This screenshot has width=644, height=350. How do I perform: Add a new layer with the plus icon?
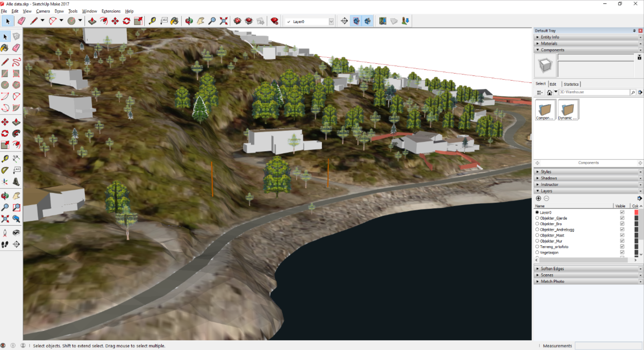click(x=538, y=198)
